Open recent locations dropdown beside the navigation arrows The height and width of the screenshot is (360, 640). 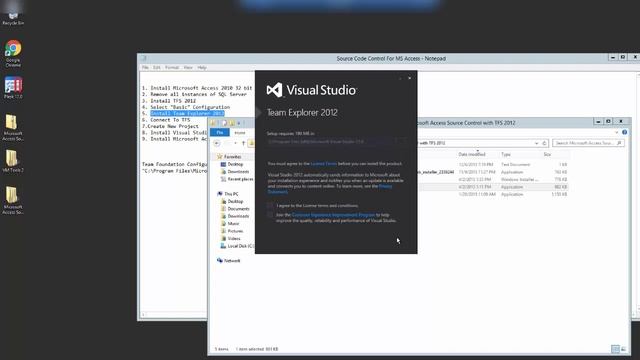[236, 143]
